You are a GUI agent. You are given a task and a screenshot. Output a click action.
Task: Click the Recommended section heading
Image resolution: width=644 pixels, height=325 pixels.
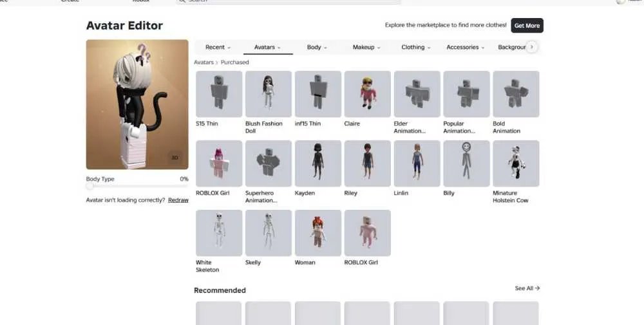(x=220, y=290)
